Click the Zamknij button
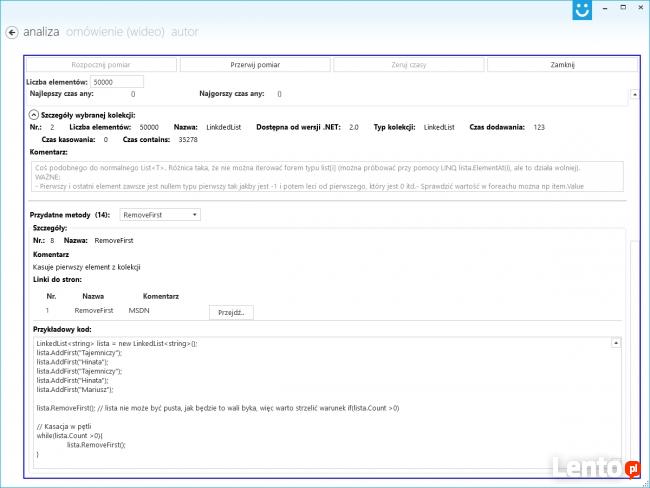 pos(562,64)
